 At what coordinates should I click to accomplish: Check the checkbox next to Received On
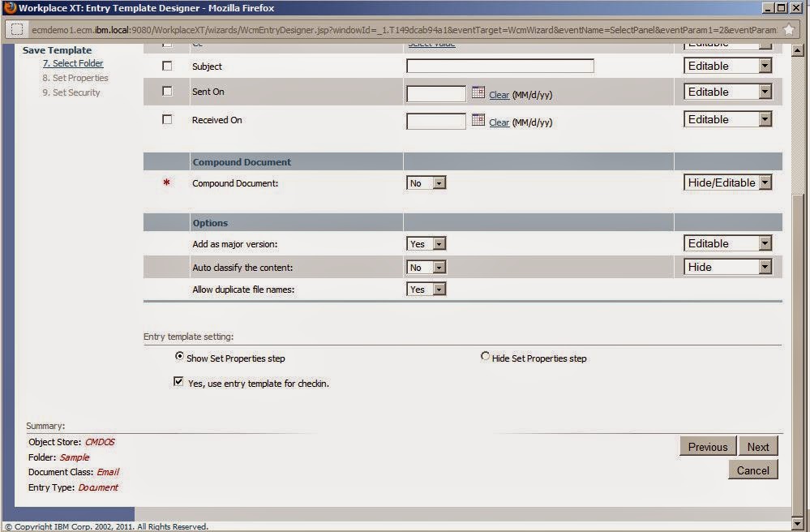(167, 119)
